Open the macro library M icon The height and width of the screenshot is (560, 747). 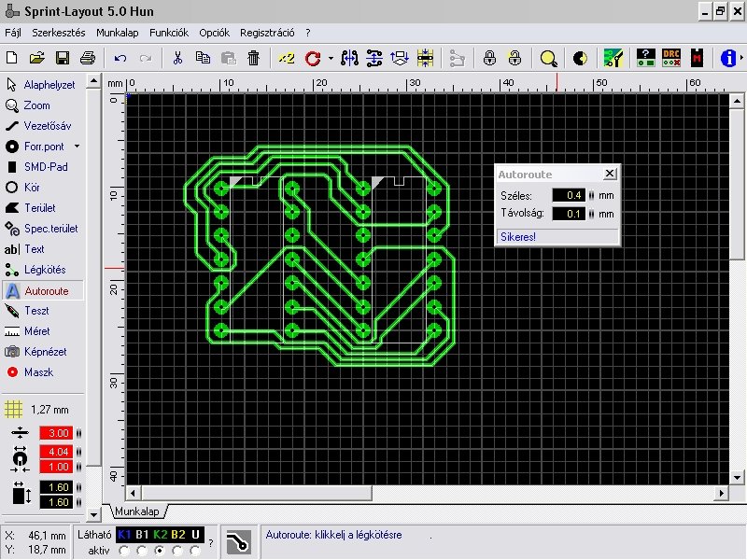(x=697, y=58)
